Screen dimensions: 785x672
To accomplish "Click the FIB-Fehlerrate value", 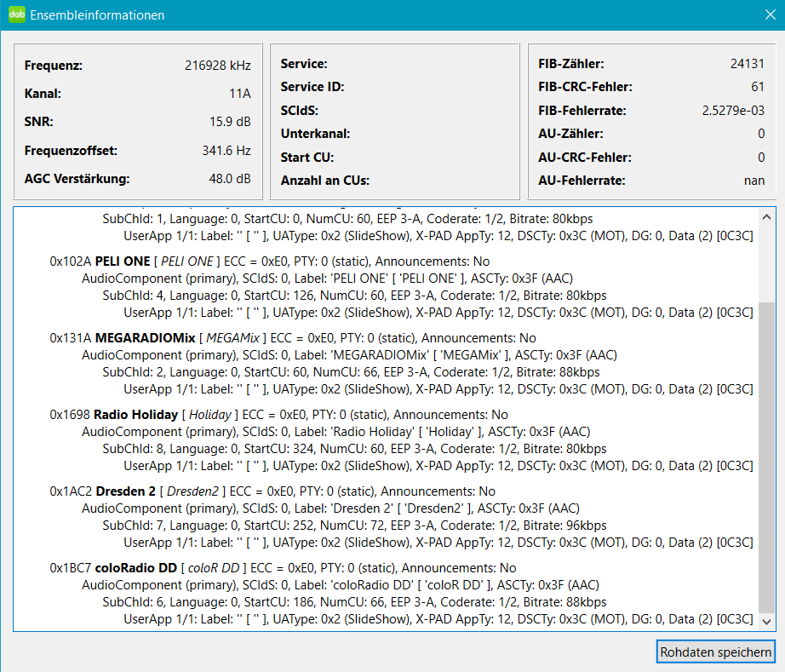I will (x=732, y=111).
